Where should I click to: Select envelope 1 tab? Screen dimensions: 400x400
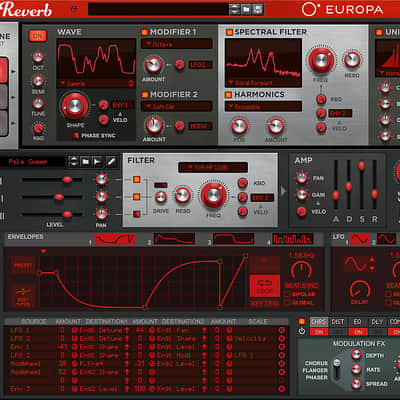tap(115, 239)
